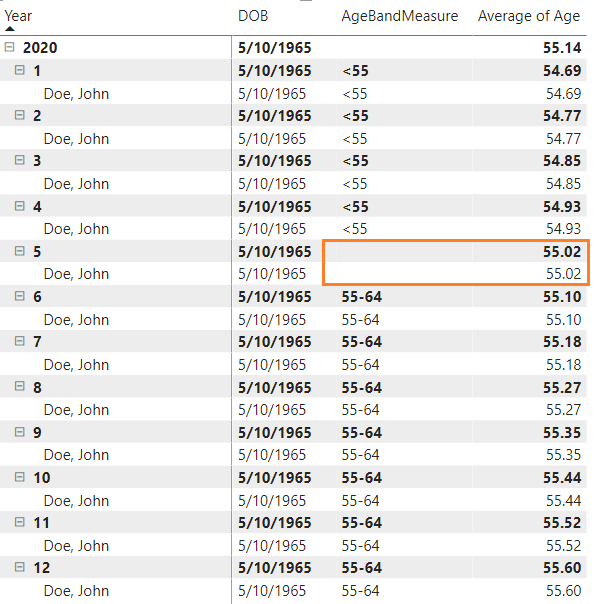The height and width of the screenshot is (604, 599).
Task: Select Doe, John under month 5
Action: tap(76, 274)
